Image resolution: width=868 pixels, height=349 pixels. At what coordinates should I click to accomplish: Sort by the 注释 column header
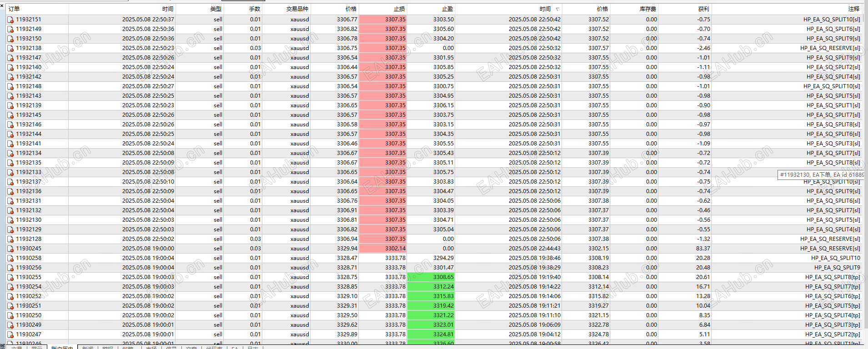787,9
